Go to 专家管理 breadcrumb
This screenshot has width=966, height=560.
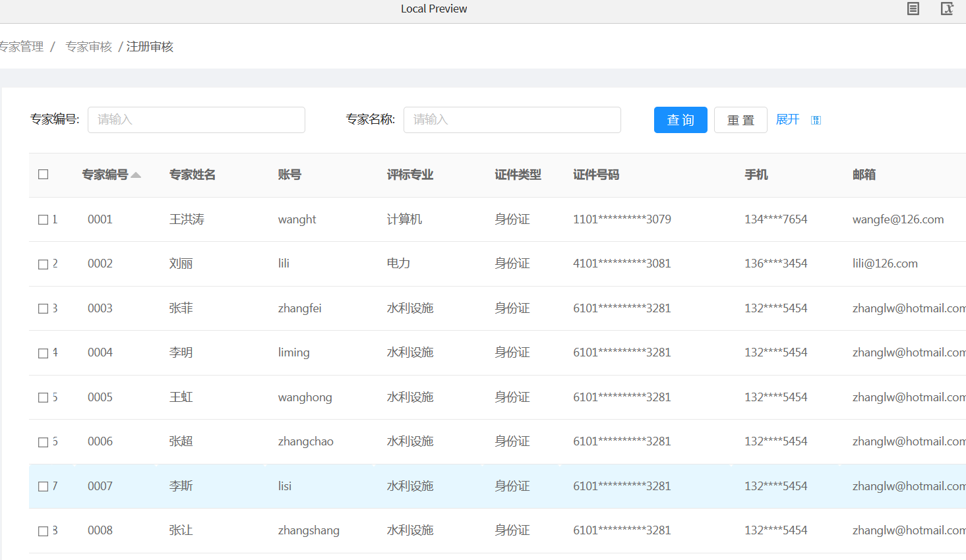coord(22,47)
